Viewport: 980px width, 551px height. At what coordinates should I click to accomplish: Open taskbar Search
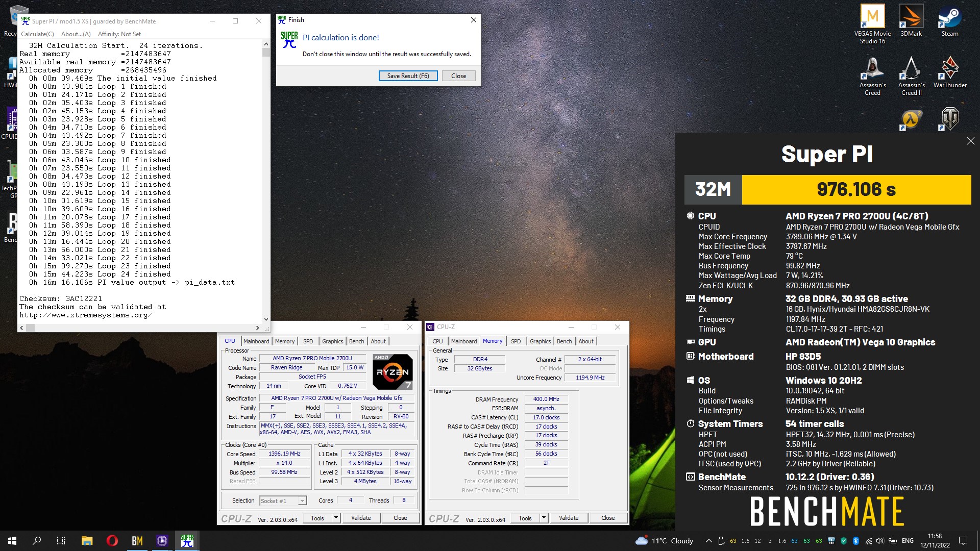(37, 541)
